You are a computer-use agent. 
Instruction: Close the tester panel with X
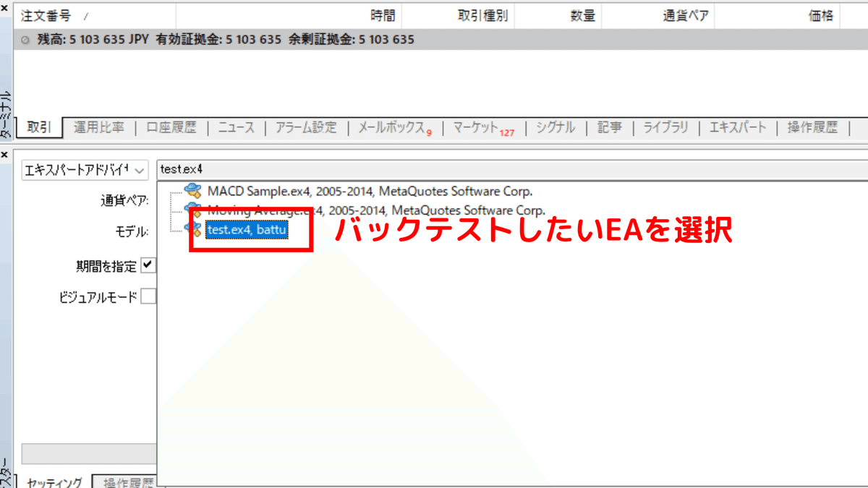pyautogui.click(x=5, y=153)
